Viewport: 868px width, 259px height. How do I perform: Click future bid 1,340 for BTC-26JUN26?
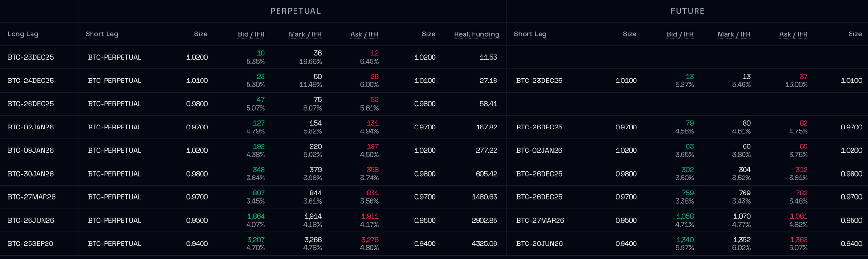pyautogui.click(x=685, y=240)
